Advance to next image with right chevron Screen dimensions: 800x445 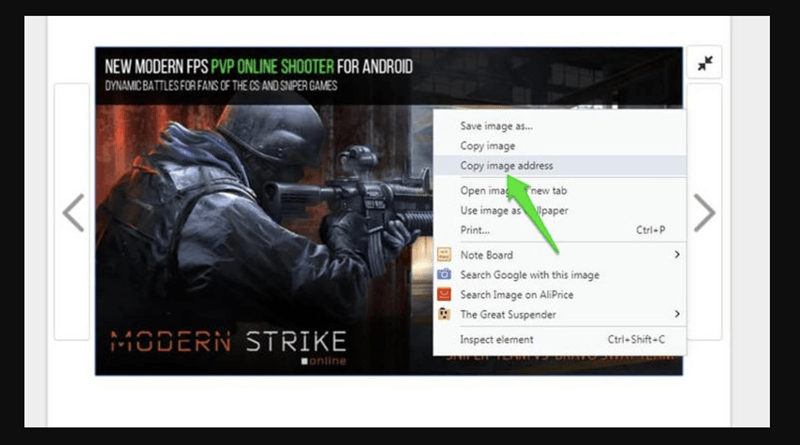click(x=704, y=212)
